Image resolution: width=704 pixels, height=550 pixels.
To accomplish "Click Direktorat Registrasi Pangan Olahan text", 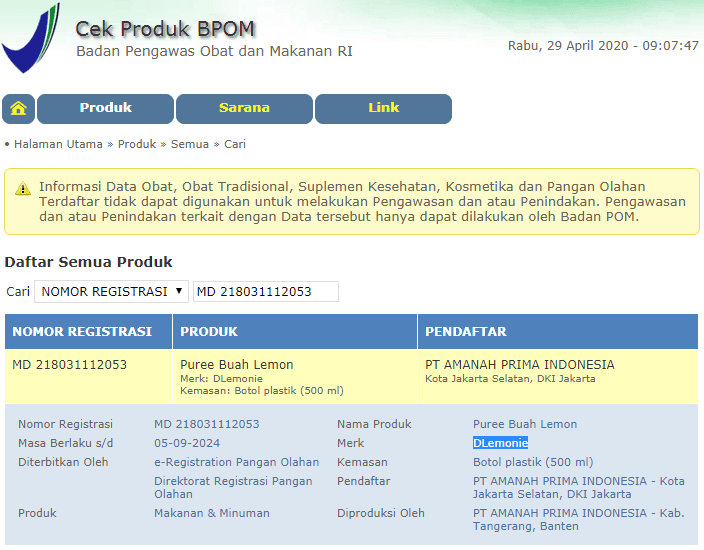I will [233, 488].
